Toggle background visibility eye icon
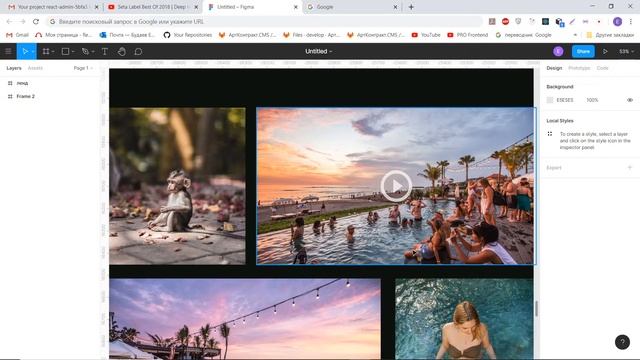640x360 pixels. click(x=630, y=100)
